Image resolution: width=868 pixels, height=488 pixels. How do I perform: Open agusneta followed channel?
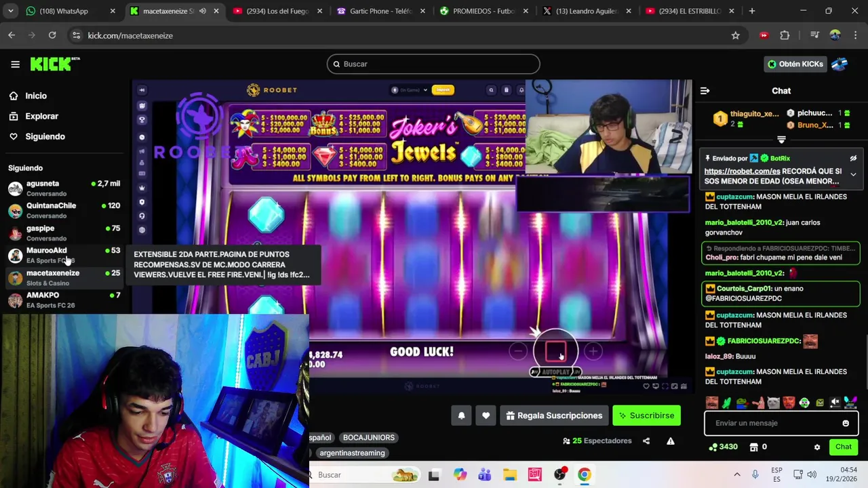click(x=64, y=188)
